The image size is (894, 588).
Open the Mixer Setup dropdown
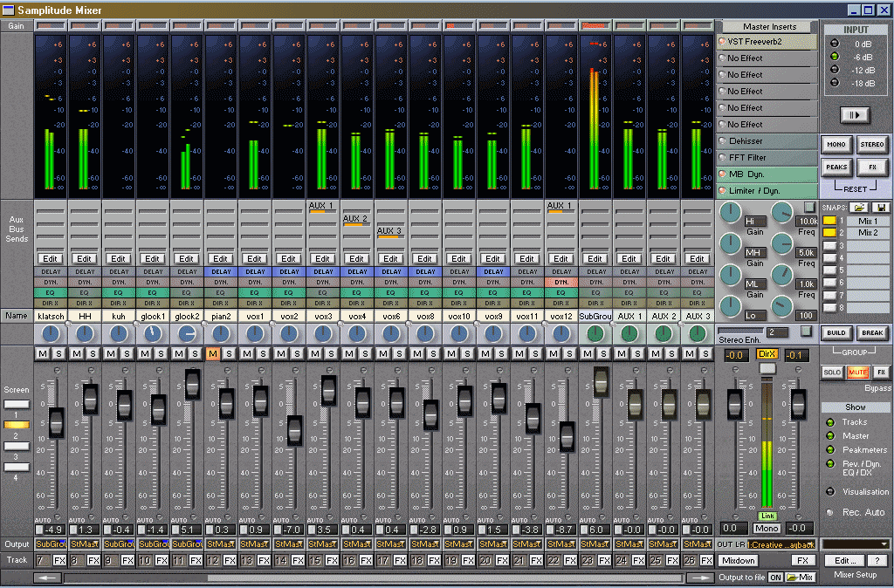tap(856, 544)
